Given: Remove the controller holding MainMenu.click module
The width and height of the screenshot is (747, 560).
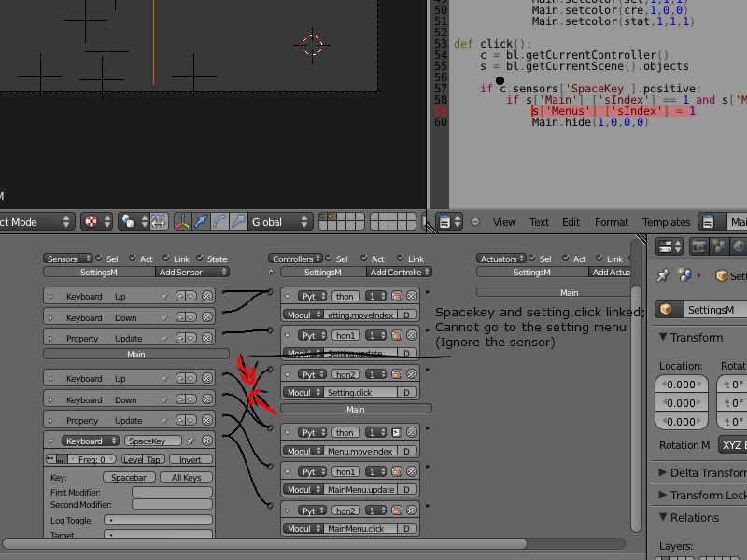Looking at the screenshot, I should click(x=411, y=511).
